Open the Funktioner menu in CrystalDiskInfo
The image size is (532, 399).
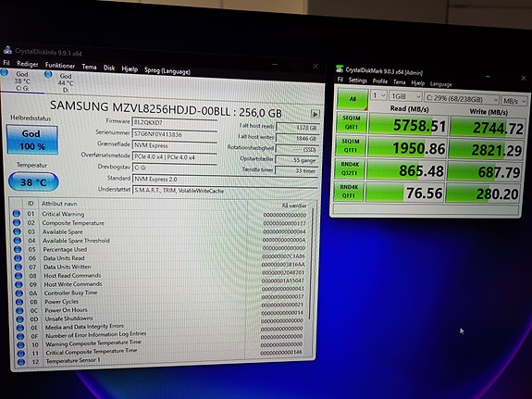[60, 65]
